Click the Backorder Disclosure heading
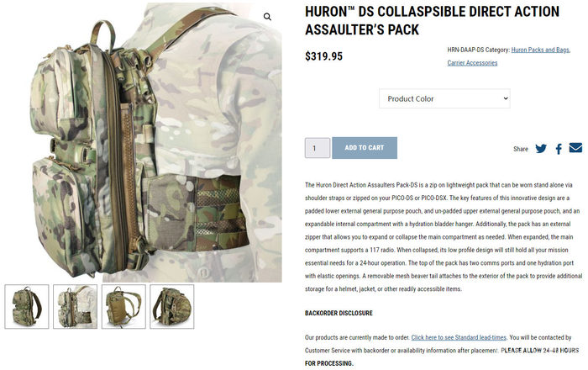The height and width of the screenshot is (370, 588). point(339,313)
